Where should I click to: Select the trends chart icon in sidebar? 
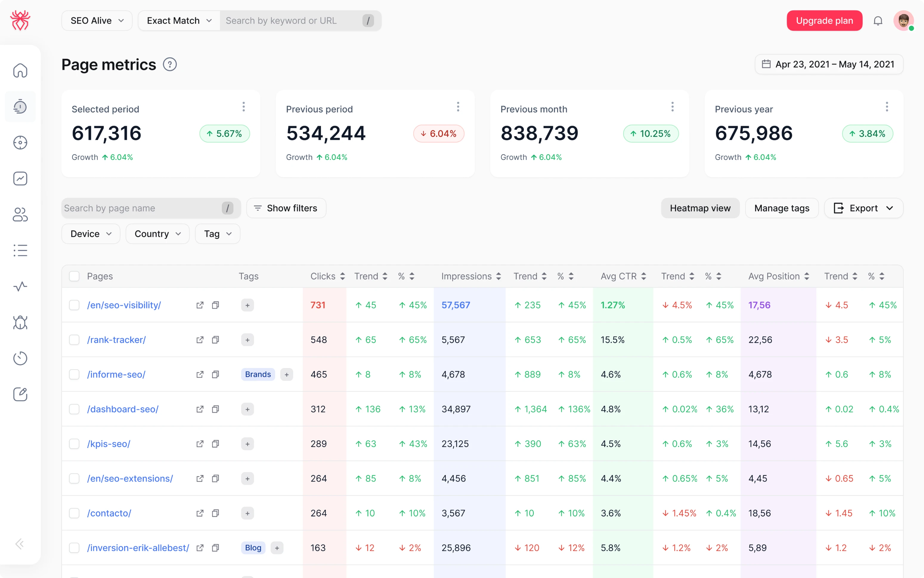[20, 178]
